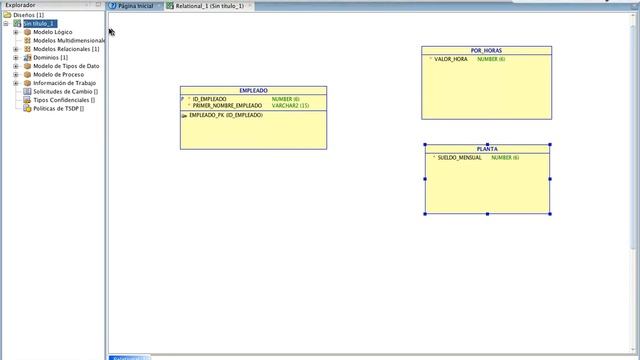Image resolution: width=640 pixels, height=360 pixels.
Task: Click PLANTA's top-left selection handle
Action: [425, 144]
